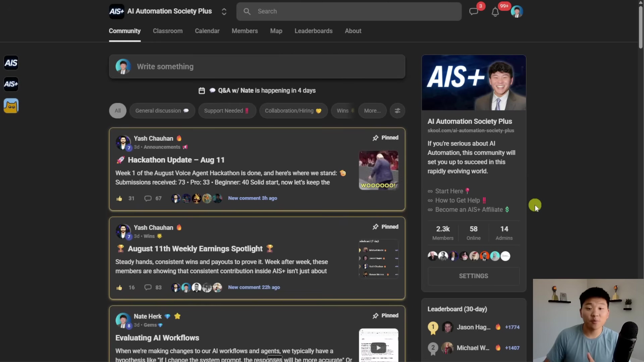Filter posts by Support Needed
The width and height of the screenshot is (644, 362).
click(x=227, y=111)
